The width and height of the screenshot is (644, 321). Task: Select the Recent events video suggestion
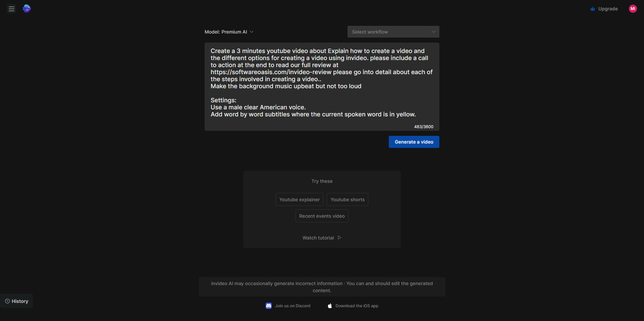pos(322,216)
